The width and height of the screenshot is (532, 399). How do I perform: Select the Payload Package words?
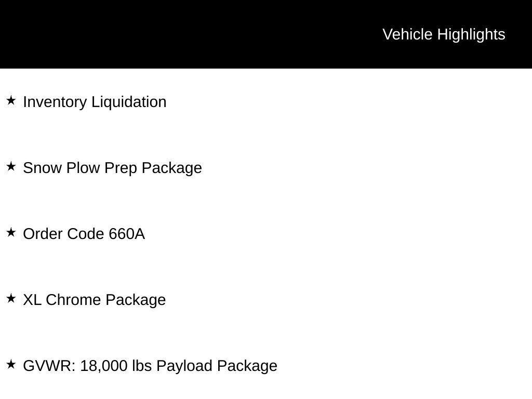217,366
